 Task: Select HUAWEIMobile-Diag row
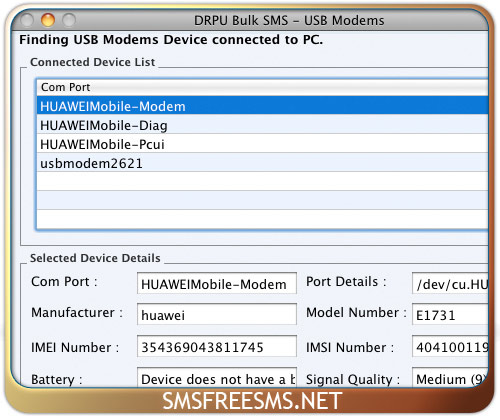point(262,125)
